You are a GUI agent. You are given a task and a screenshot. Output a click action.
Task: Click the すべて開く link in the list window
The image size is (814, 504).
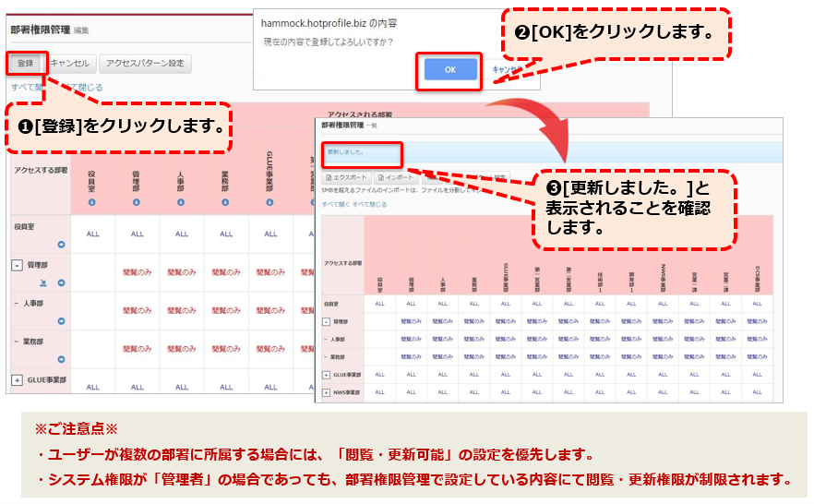coord(336,205)
